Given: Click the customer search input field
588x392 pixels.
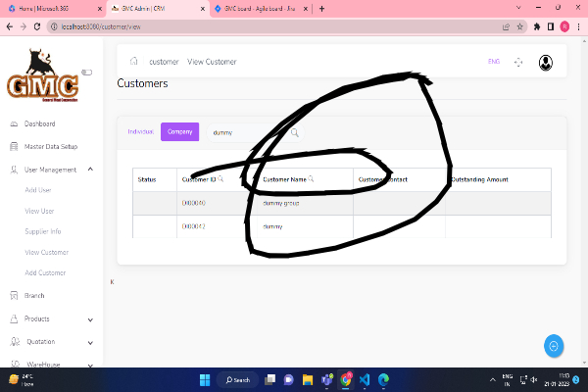Looking at the screenshot, I should coord(245,132).
